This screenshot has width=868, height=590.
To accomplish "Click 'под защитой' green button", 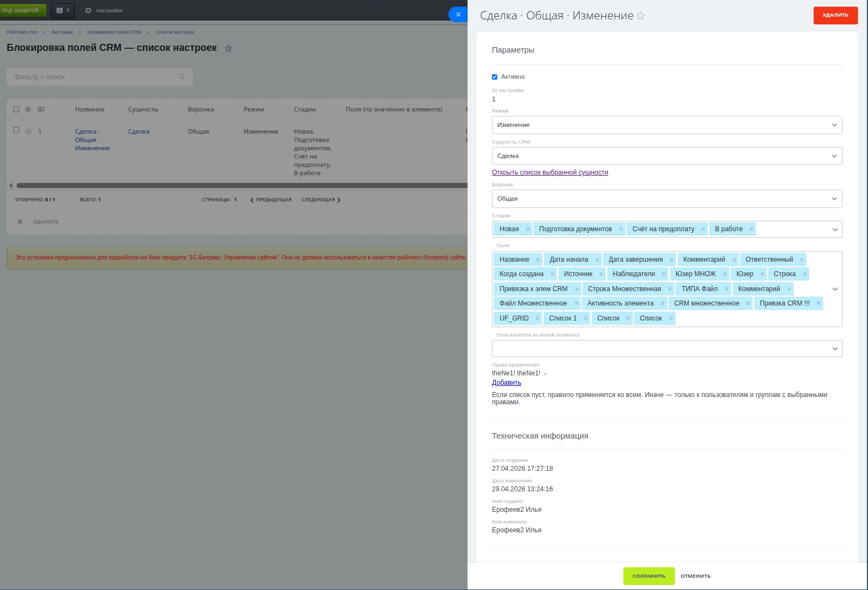I will (22, 10).
